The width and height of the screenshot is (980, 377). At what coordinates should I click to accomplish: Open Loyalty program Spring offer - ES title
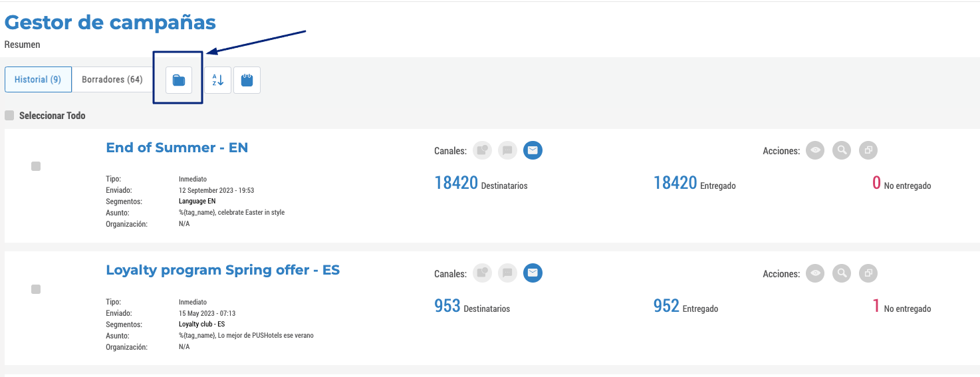(223, 271)
